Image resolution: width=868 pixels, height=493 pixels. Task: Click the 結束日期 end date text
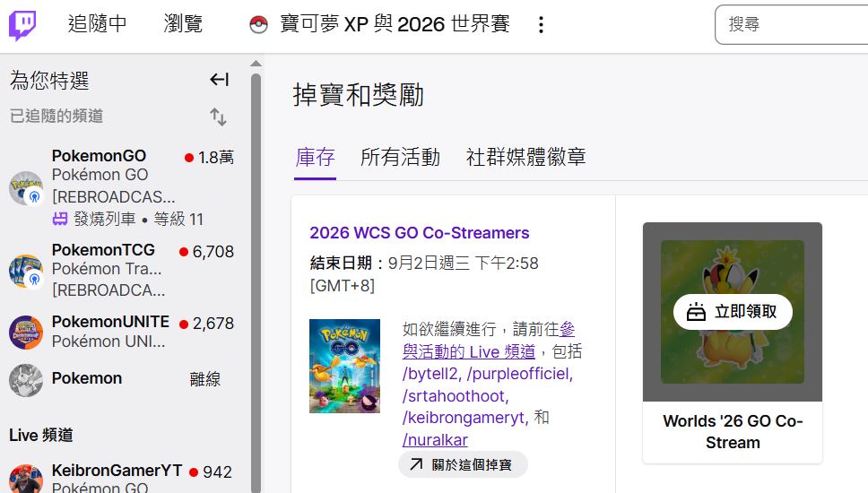pos(424,274)
